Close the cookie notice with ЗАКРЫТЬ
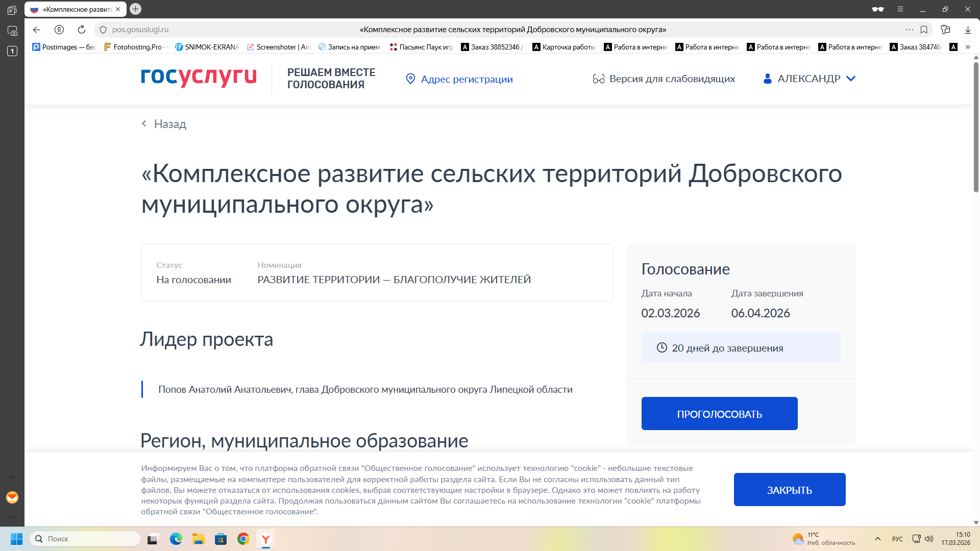980x551 pixels. [x=789, y=490]
